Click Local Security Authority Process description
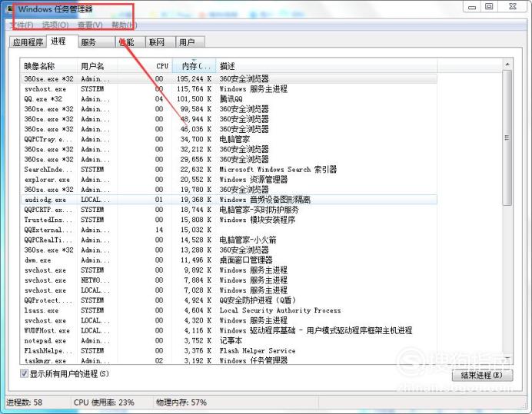The width and height of the screenshot is (532, 414). tap(281, 310)
